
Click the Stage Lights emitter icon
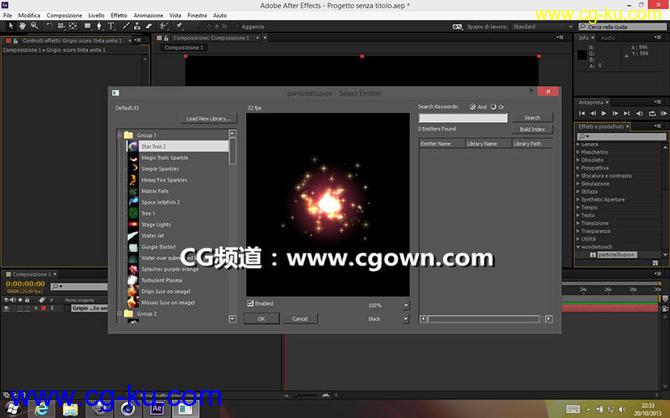[x=133, y=224]
